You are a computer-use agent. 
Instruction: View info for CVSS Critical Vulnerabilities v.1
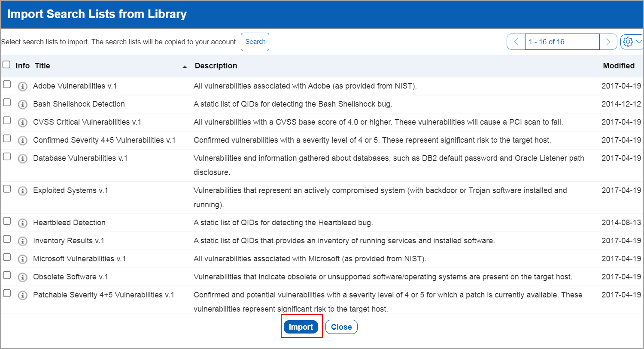[x=22, y=122]
